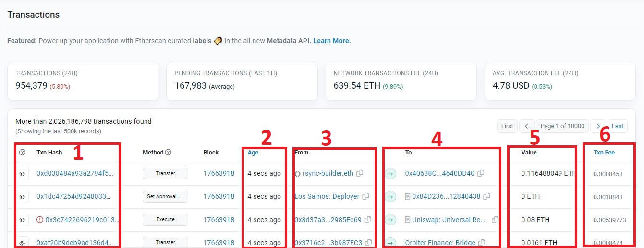Open failed transaction 0x3c7422696219c013

pyautogui.click(x=82, y=220)
